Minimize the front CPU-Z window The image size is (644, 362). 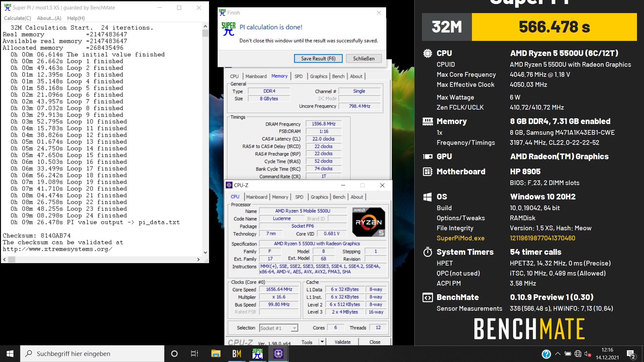point(343,185)
